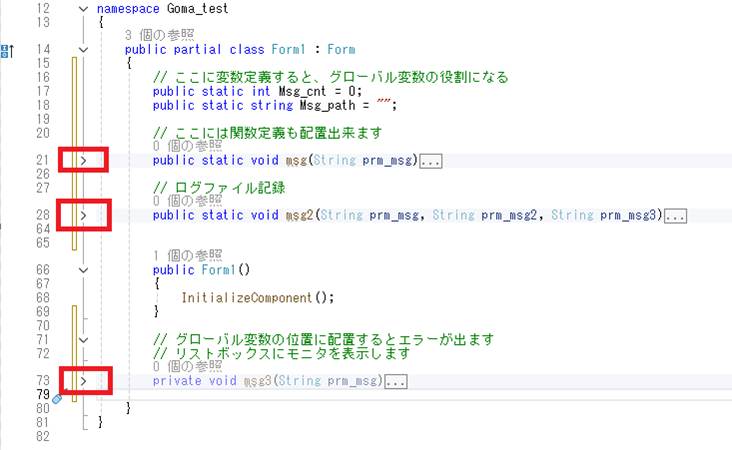
Task: Expand the collapsed msg2 method at line 28
Action: pos(84,215)
